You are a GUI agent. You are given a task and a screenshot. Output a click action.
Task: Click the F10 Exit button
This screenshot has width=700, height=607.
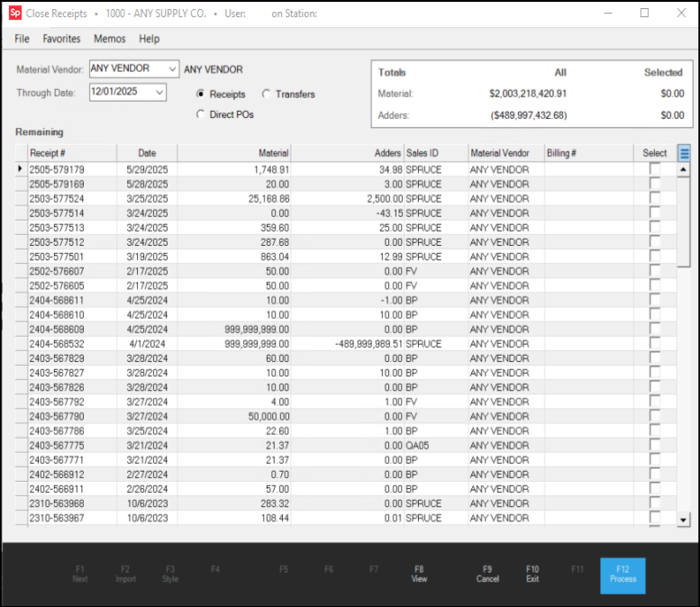click(532, 574)
